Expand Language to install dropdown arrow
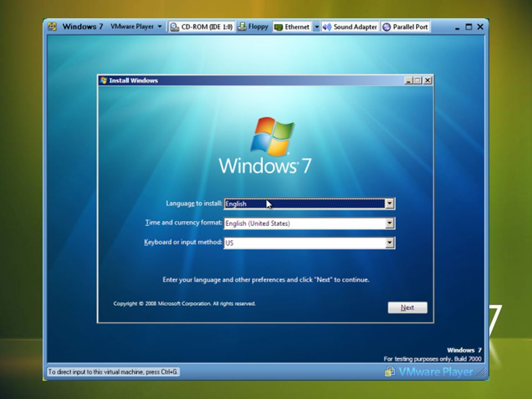The image size is (532, 399). 390,203
